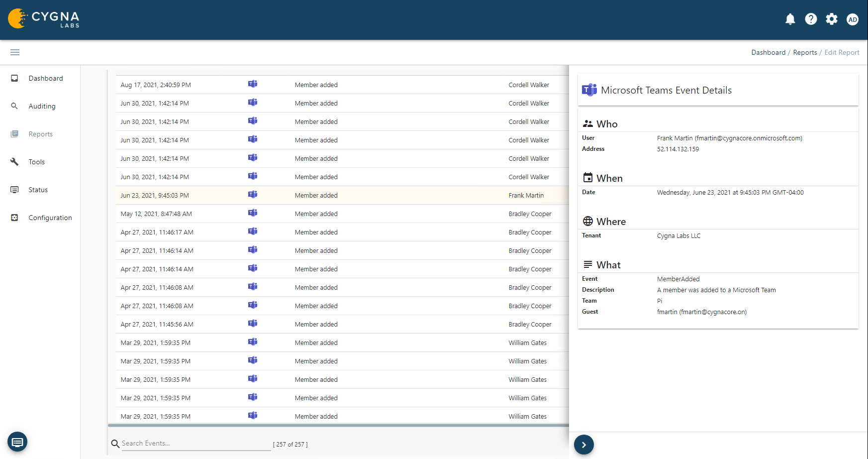Select the May 12, 2021, 8:47:48 AM event
The image size is (868, 459).
342,214
